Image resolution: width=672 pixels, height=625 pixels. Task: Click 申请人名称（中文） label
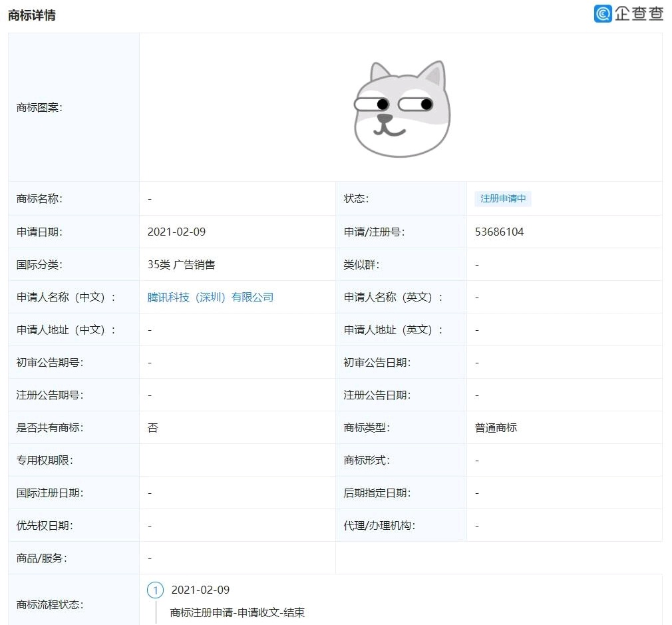[66, 297]
